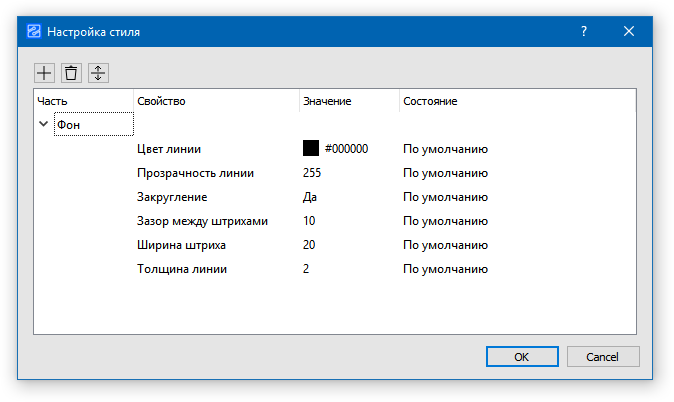Select the Зазор между штрихами value 10
Image resolution: width=674 pixels, height=402 pixels.
309,221
